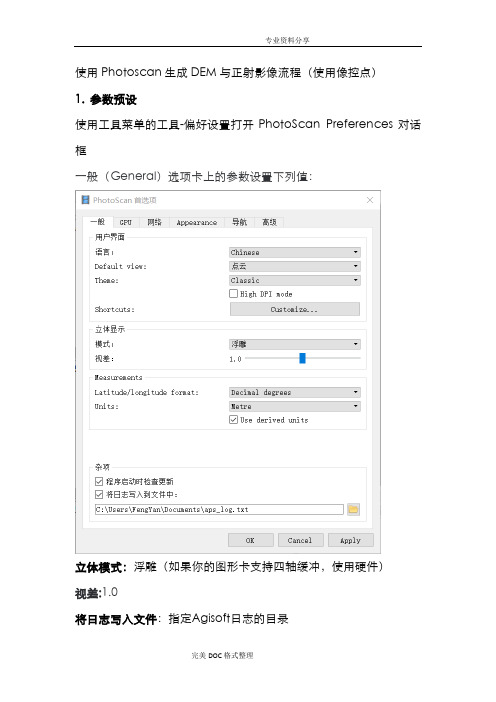Open the Latitude/longitude format dropdown
This screenshot has height=702, width=496.
tap(295, 392)
